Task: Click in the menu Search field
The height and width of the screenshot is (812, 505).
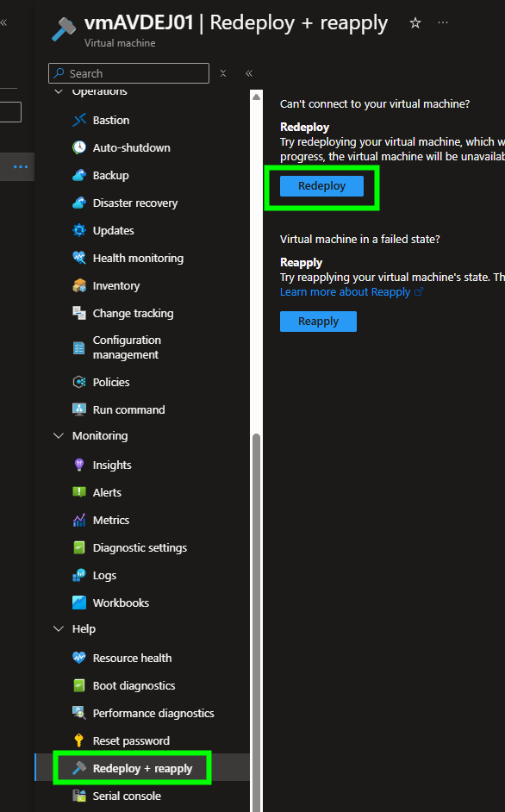Action: click(x=129, y=73)
